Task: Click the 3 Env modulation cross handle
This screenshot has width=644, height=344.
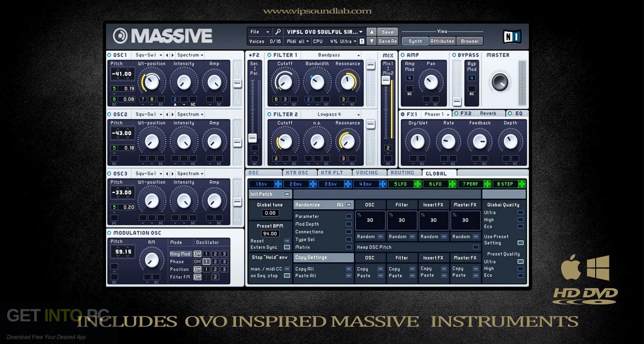Action: [x=348, y=184]
